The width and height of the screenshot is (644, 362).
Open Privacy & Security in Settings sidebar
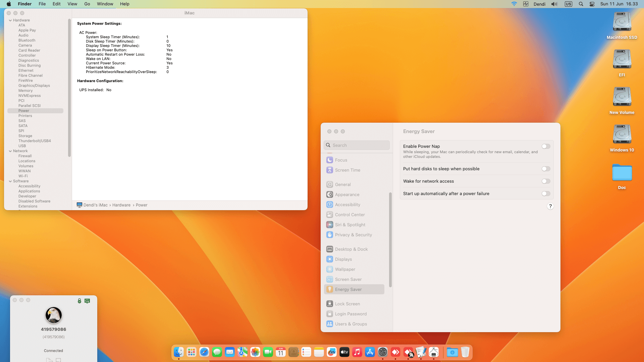click(x=354, y=235)
